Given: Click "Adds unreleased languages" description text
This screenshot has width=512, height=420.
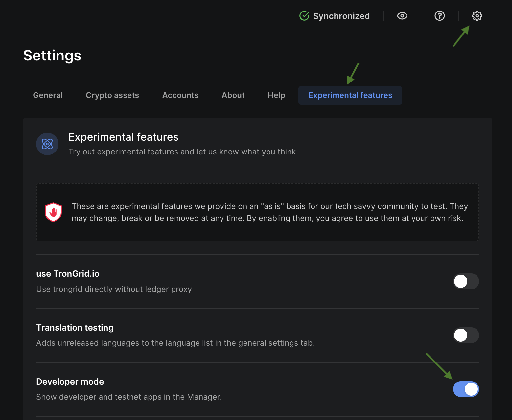Looking at the screenshot, I should tap(175, 343).
